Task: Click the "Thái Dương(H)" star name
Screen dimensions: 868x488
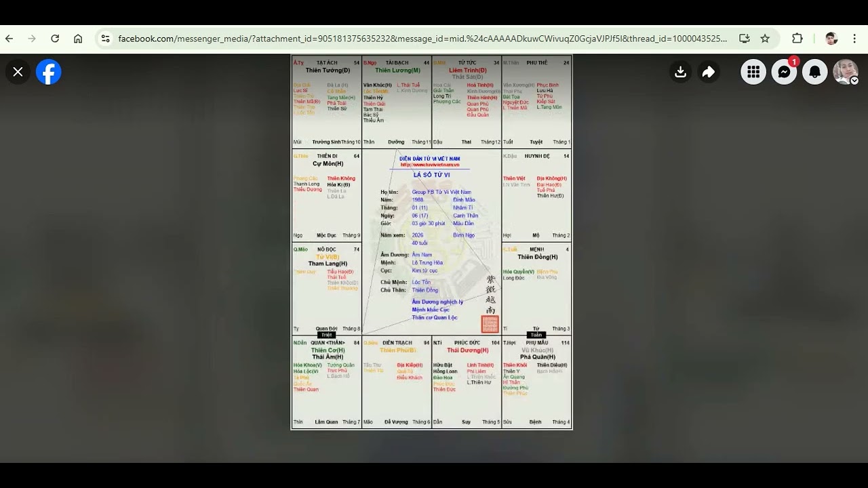Action: coord(467,350)
